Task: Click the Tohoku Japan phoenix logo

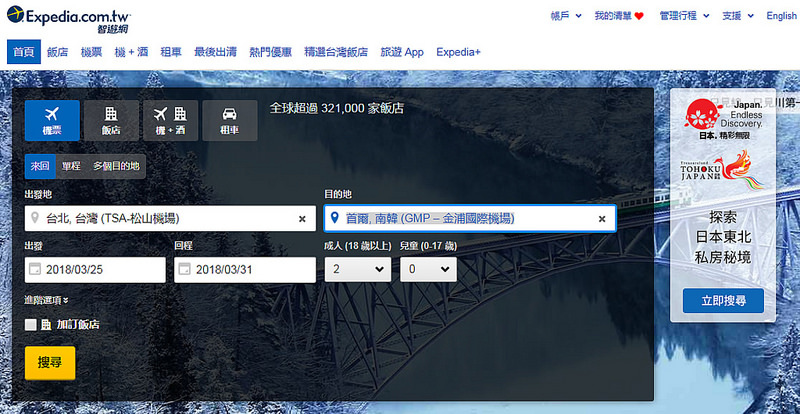Action: [722, 170]
